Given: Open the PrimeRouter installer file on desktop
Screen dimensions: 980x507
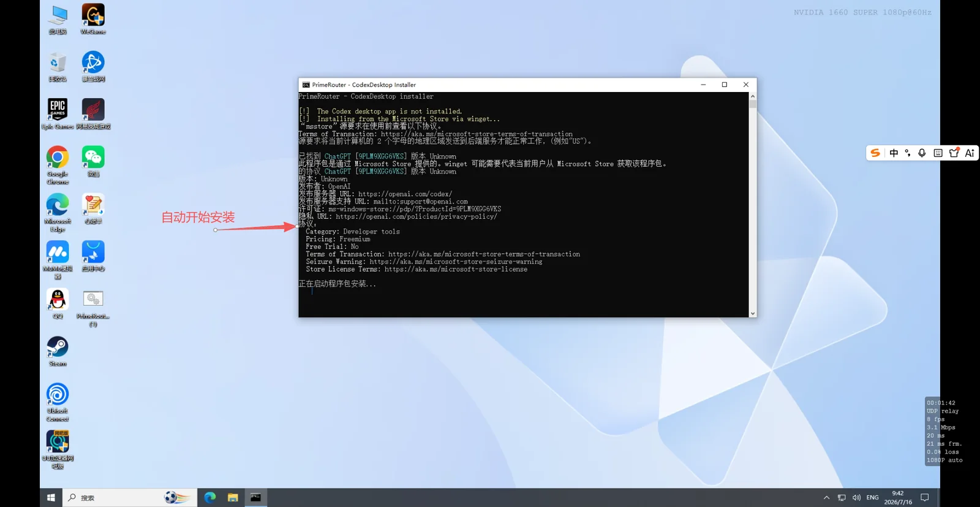Looking at the screenshot, I should pos(93,308).
